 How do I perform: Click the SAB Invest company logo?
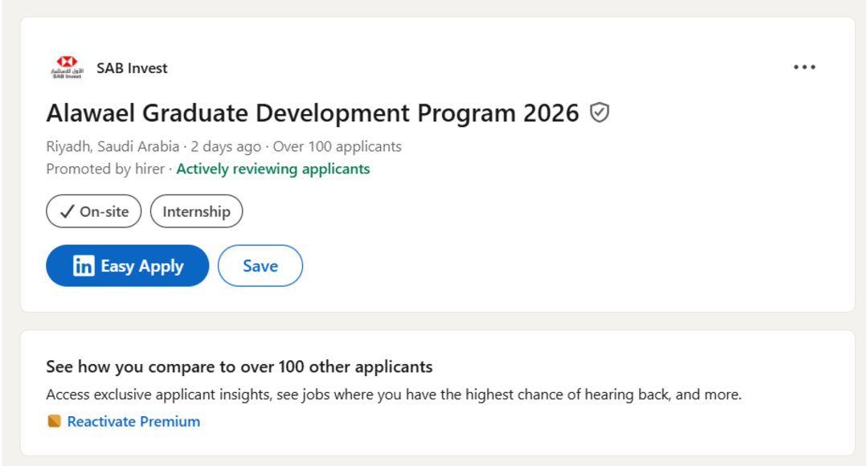click(x=67, y=67)
